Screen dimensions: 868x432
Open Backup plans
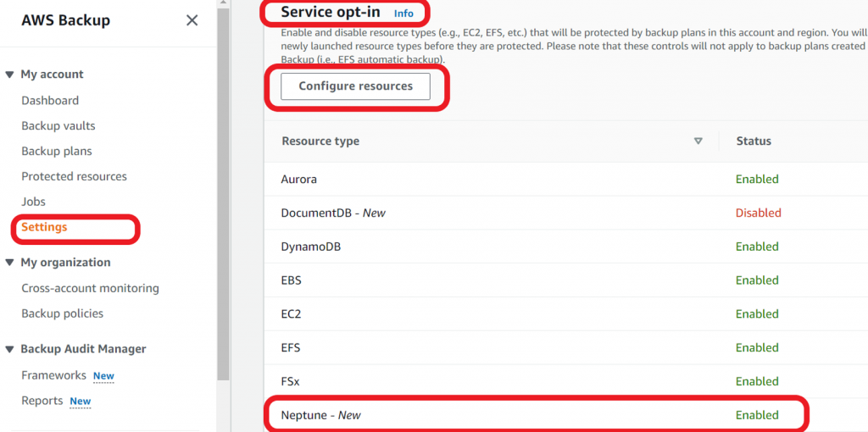tap(57, 151)
